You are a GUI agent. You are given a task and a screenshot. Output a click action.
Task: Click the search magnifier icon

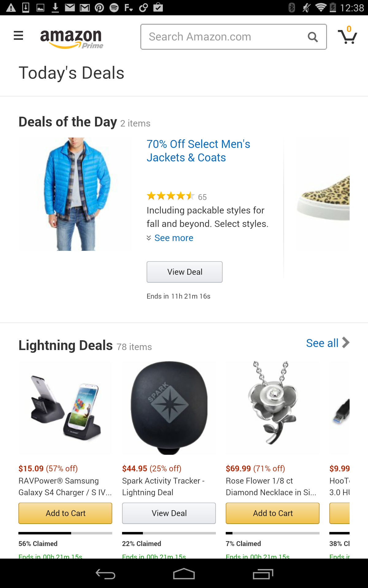(x=312, y=37)
